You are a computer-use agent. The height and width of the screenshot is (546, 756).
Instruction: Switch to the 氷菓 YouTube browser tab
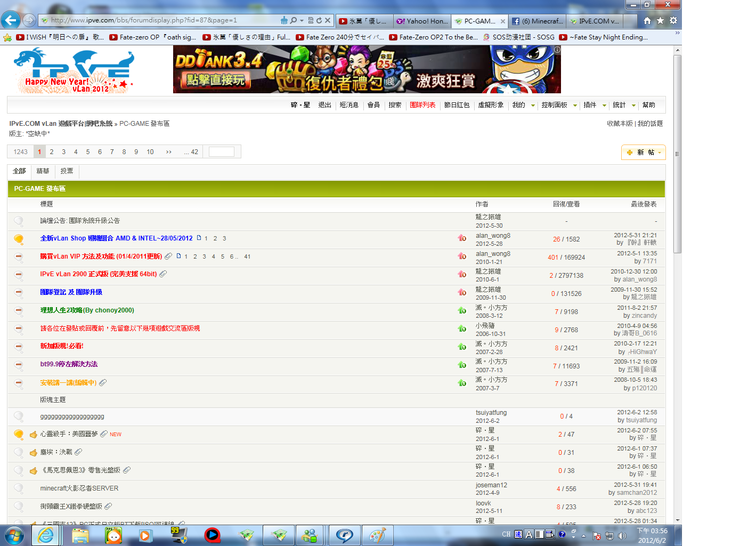click(x=364, y=21)
